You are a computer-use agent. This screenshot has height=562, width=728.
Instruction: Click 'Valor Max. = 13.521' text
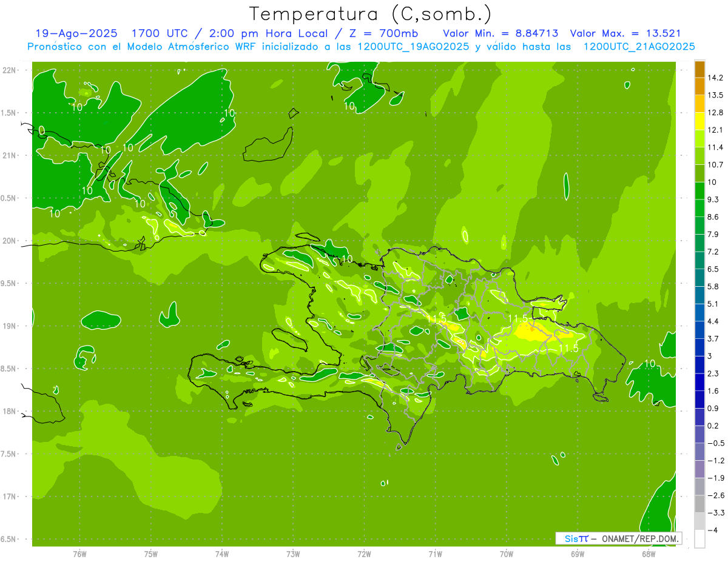click(x=625, y=33)
